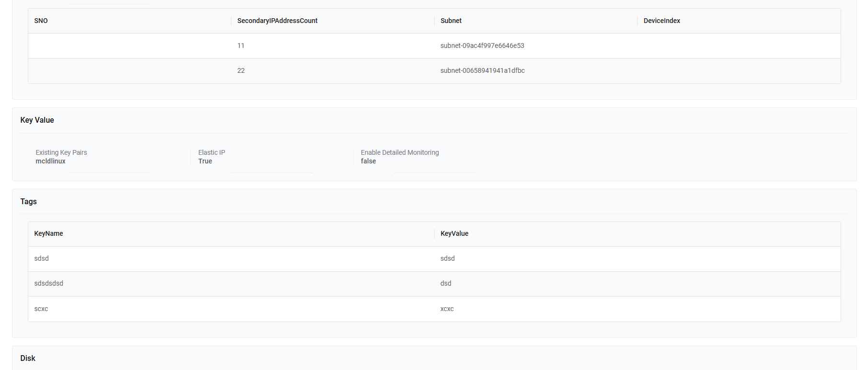
Task: Click the Subnet column header
Action: pyautogui.click(x=451, y=21)
